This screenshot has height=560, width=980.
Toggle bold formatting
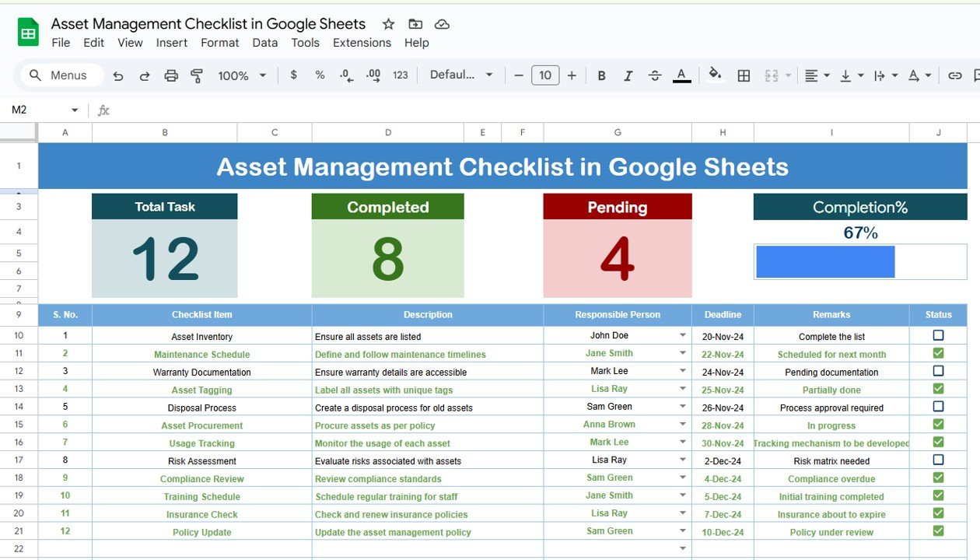(x=601, y=75)
